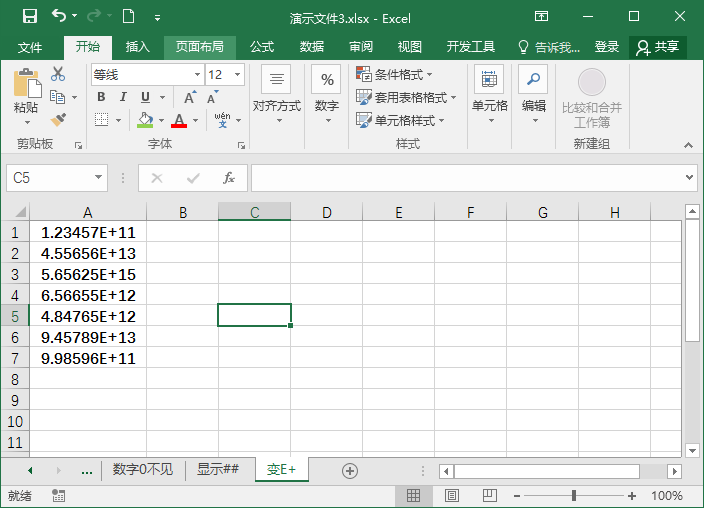Click the Cut scissors icon

coord(57,74)
